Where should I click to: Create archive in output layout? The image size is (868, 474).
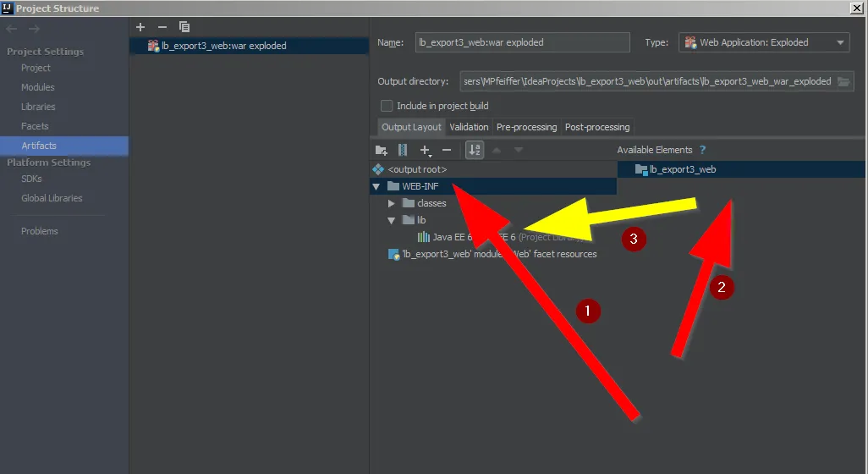click(x=403, y=150)
